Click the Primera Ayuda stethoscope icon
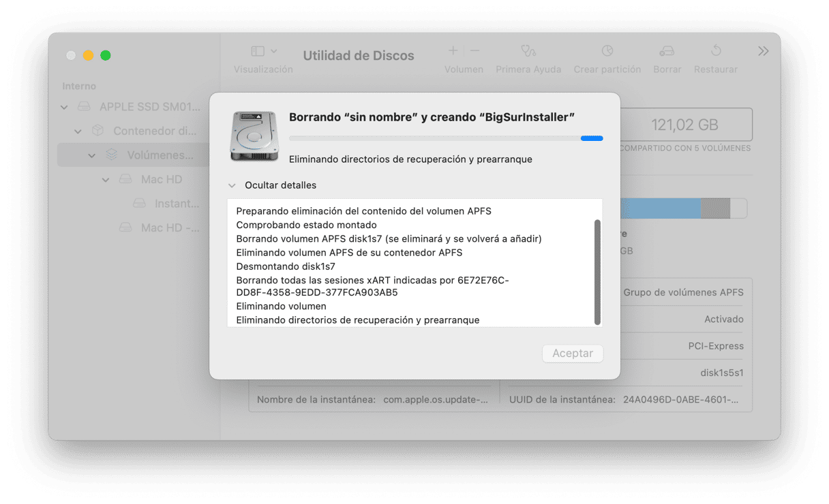This screenshot has height=504, width=829. pos(528,52)
